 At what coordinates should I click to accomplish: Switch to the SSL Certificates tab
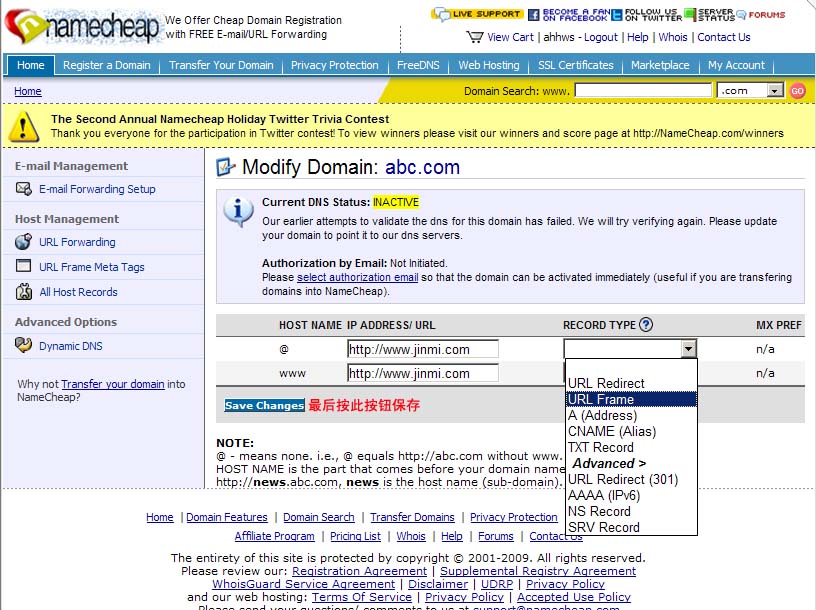(574, 65)
